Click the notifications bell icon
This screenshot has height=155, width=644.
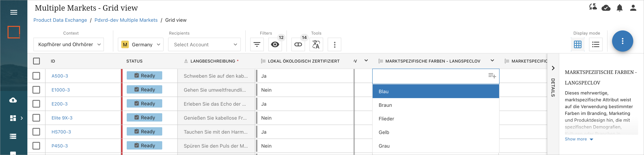619,8
